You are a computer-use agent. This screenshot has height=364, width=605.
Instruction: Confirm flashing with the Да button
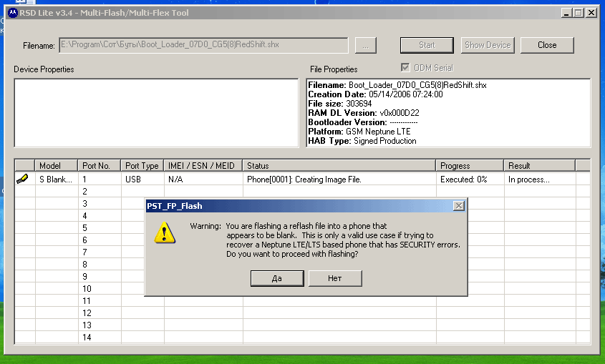tap(277, 278)
